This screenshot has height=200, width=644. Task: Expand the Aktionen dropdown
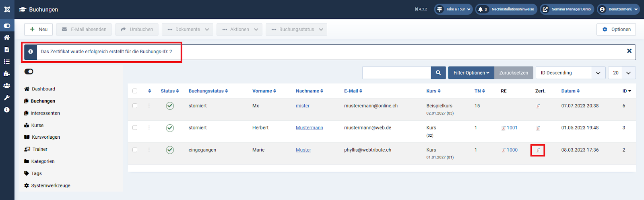[x=239, y=29]
